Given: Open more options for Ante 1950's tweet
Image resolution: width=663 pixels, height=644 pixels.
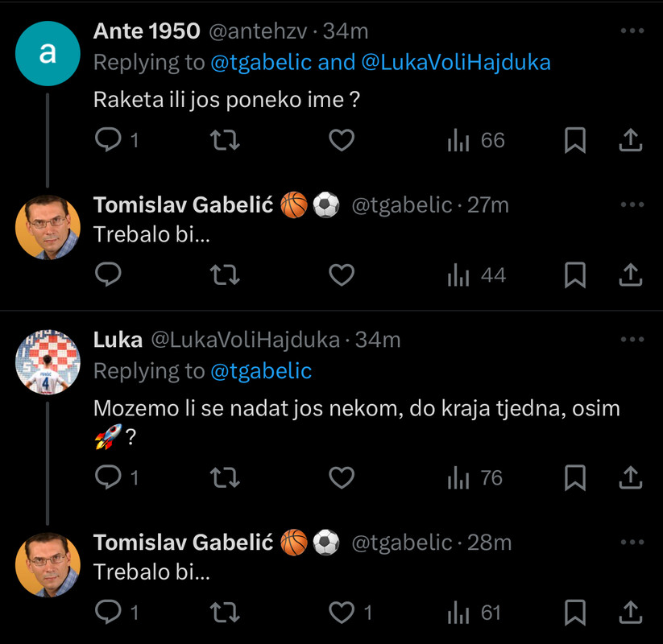Looking at the screenshot, I should click(632, 31).
